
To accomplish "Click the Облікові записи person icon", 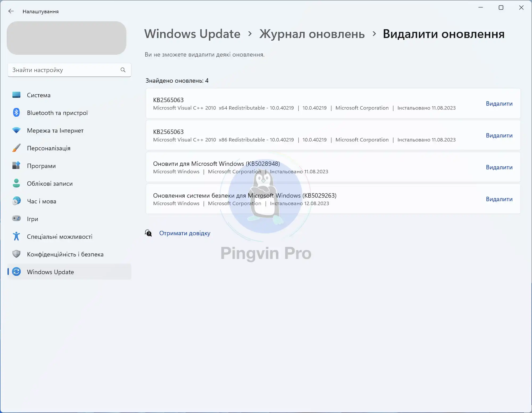I will (16, 183).
